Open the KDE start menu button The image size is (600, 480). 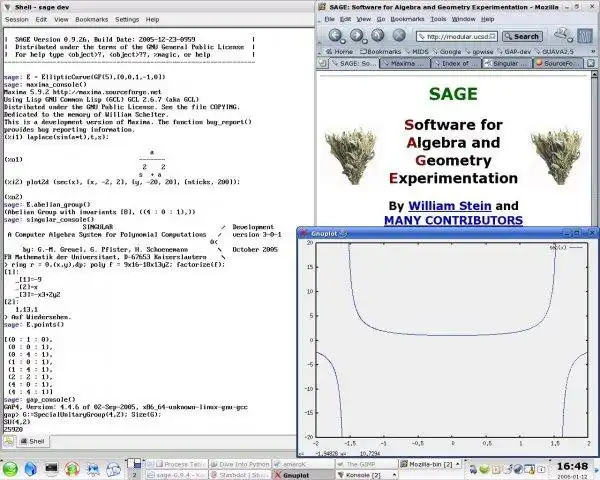10,469
